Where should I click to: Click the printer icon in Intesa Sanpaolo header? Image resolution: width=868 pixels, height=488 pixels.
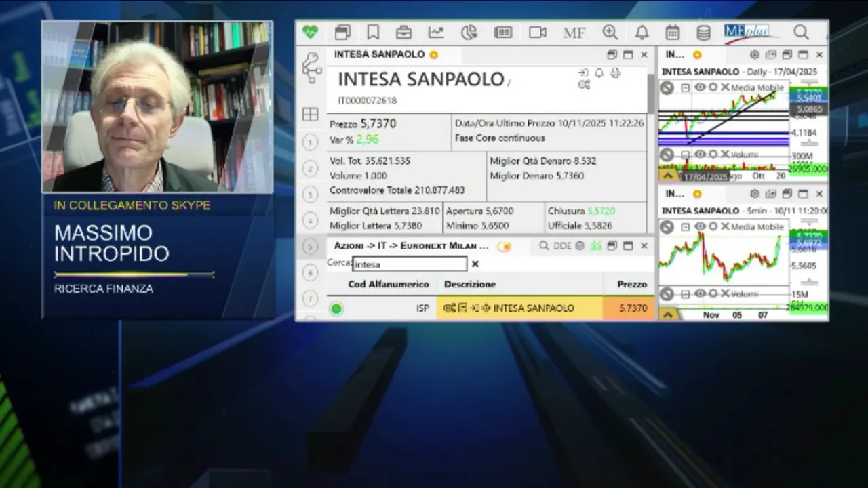[x=615, y=73]
